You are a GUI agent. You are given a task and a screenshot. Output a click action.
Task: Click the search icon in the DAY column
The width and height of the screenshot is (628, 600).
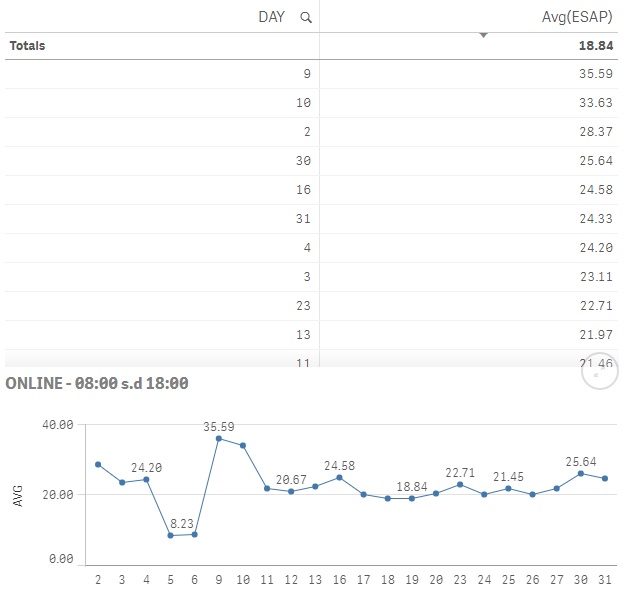coord(305,17)
